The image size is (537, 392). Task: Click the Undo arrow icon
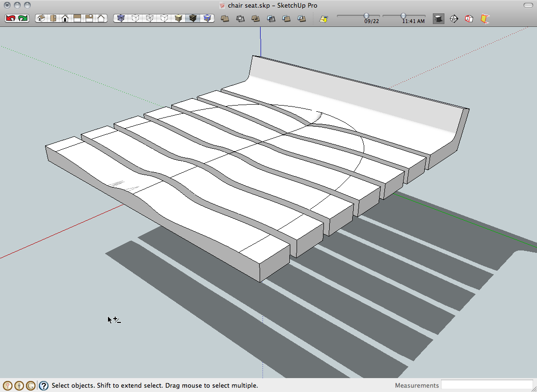click(10, 18)
